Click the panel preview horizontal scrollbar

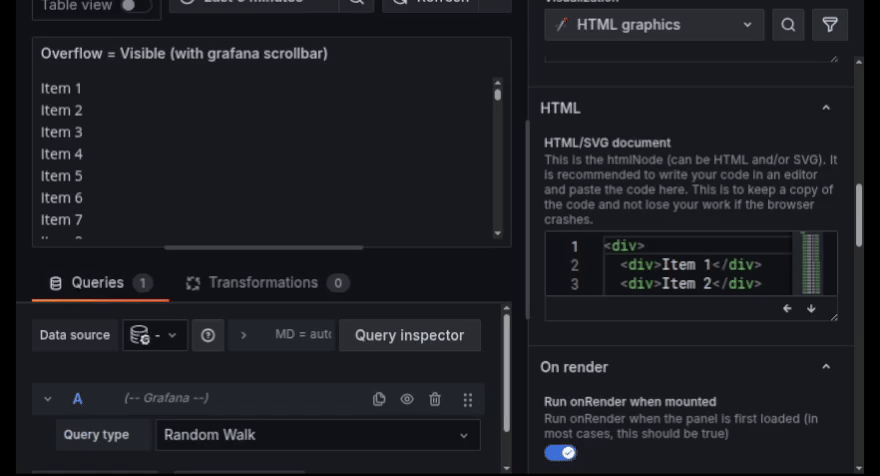point(264,247)
